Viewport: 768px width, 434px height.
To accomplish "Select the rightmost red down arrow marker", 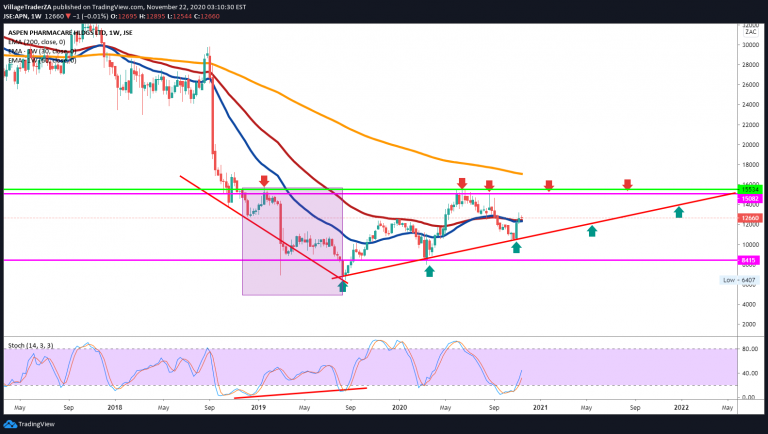I will (x=627, y=184).
